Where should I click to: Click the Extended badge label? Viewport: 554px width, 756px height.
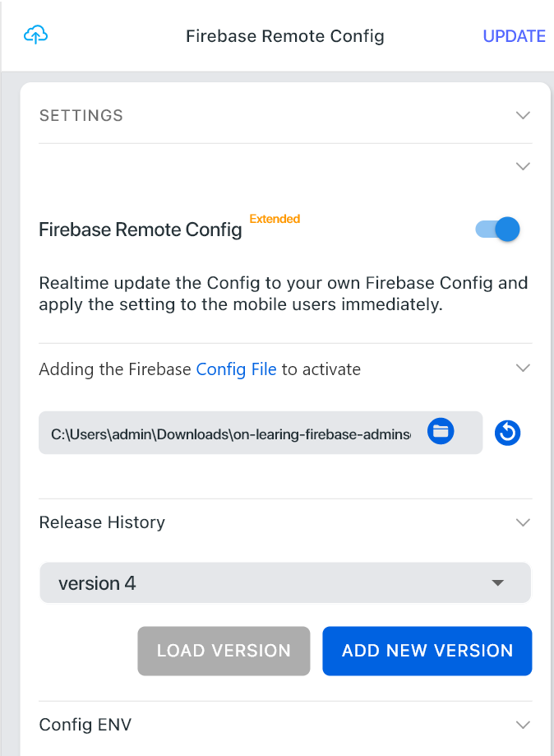[275, 219]
